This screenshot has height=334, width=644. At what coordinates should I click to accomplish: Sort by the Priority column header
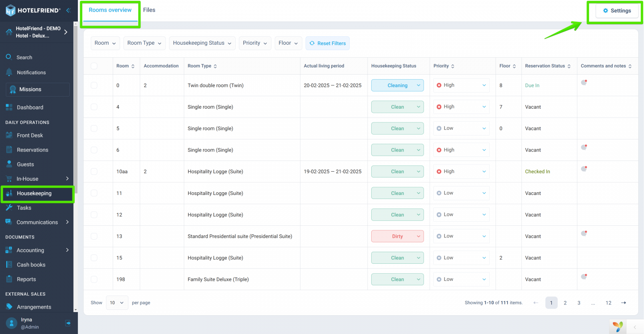(444, 66)
